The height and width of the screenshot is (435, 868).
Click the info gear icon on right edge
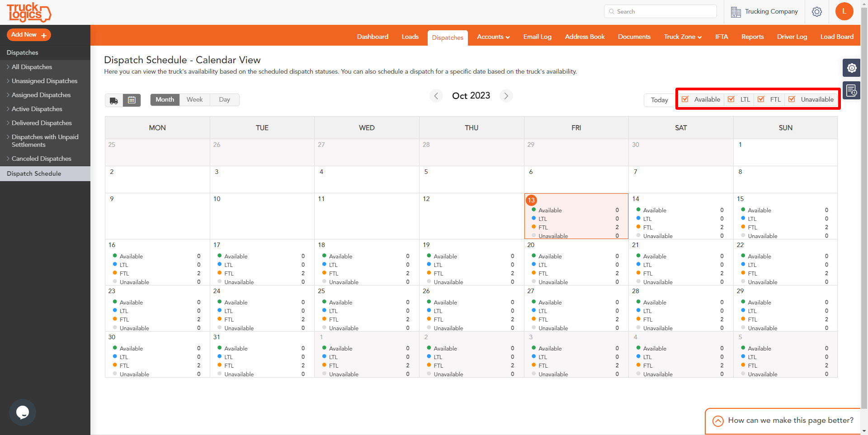click(x=852, y=68)
